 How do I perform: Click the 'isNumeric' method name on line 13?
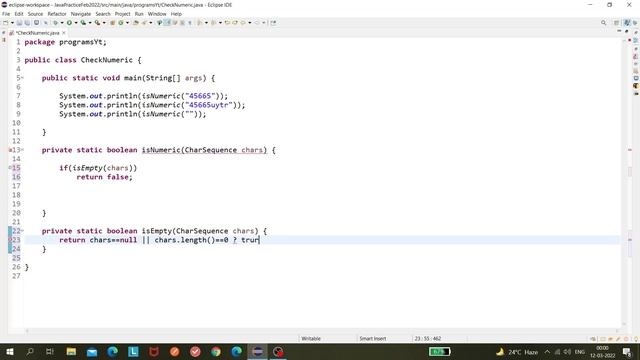pos(161,150)
